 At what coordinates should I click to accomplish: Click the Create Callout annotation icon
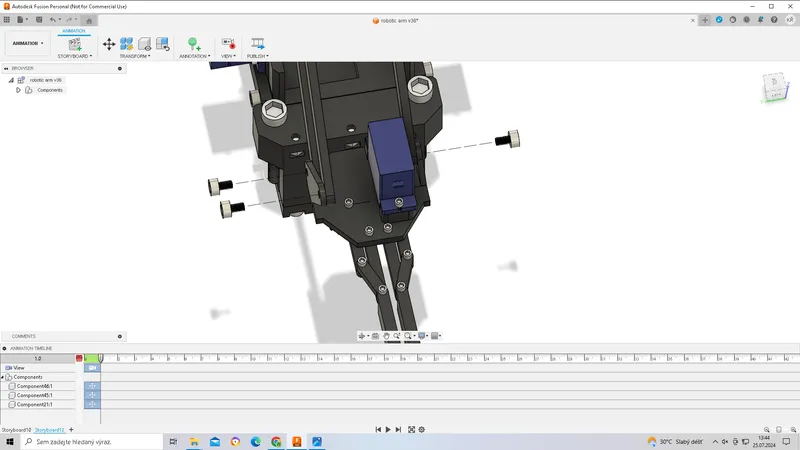coord(193,44)
